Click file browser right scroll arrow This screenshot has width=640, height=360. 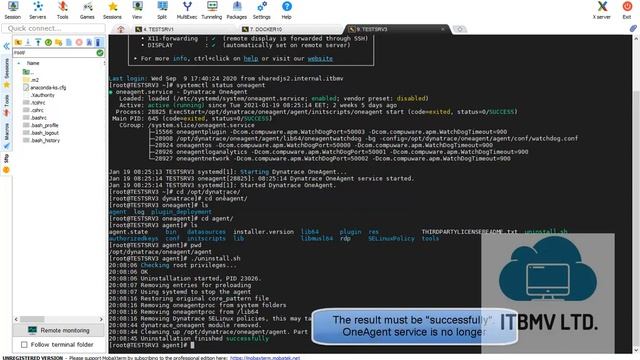click(x=101, y=319)
